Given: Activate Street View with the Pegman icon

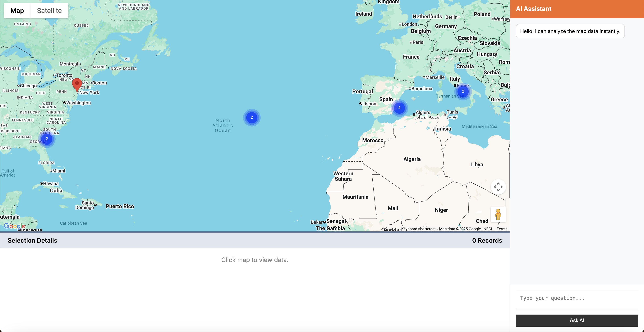Looking at the screenshot, I should coord(498,214).
